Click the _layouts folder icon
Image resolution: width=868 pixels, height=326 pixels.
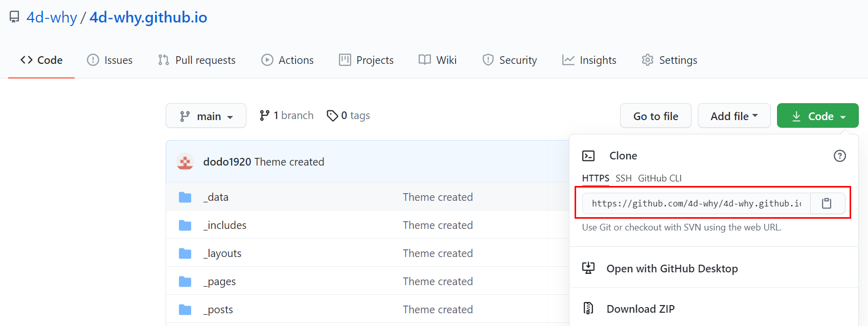pyautogui.click(x=185, y=253)
